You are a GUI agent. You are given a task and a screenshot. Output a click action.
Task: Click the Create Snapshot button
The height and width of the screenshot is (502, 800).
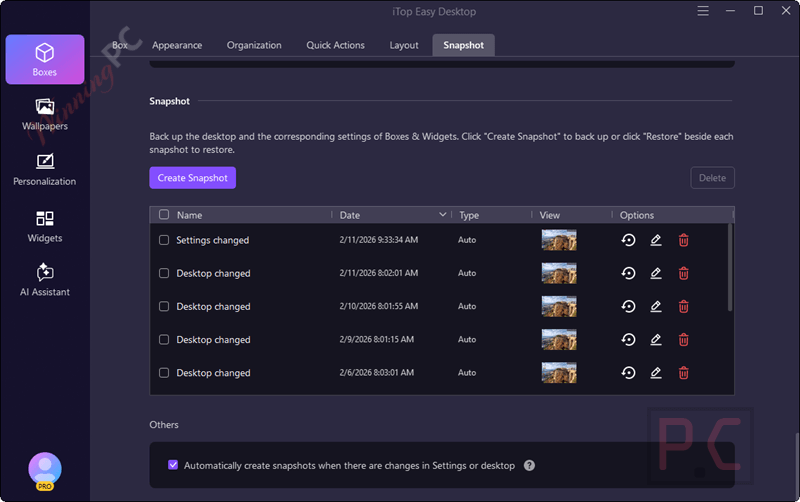(192, 178)
